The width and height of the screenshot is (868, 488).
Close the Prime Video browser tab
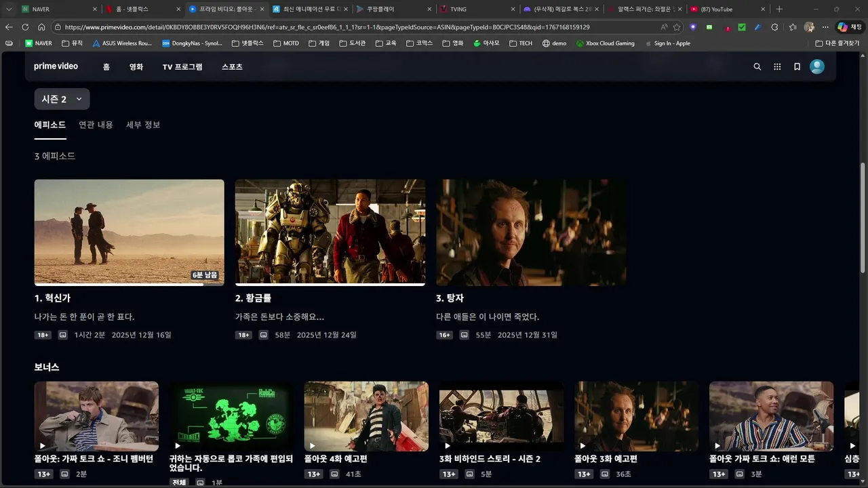(262, 9)
